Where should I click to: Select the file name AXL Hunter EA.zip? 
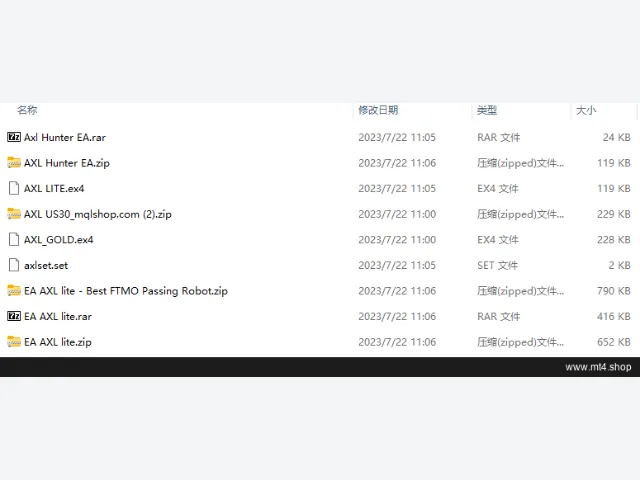tap(67, 163)
